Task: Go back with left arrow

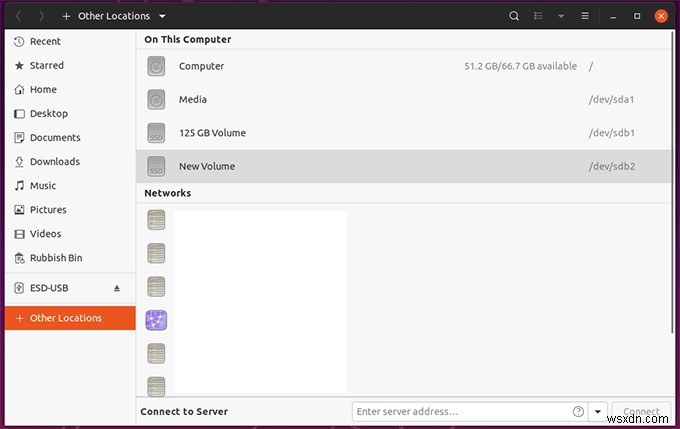Action: [18, 16]
